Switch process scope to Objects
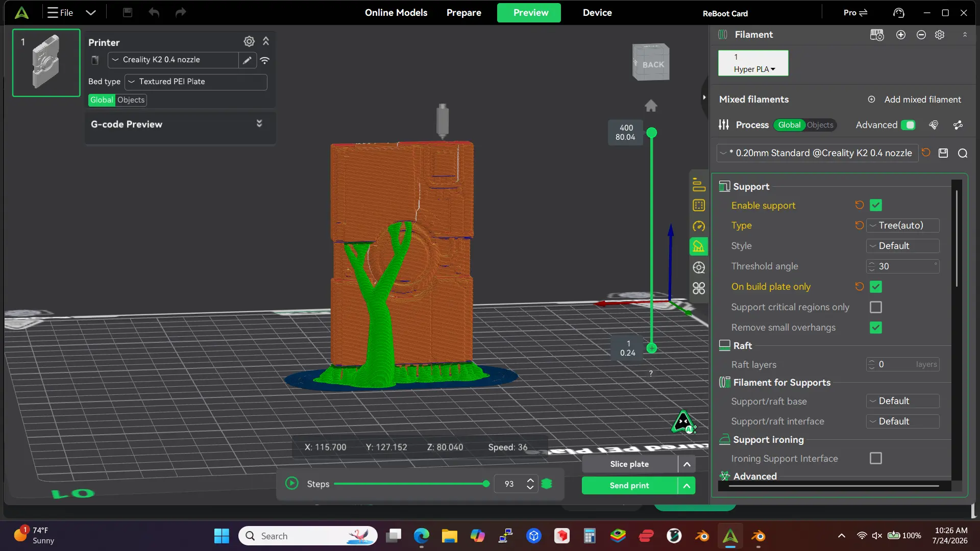 [820, 125]
